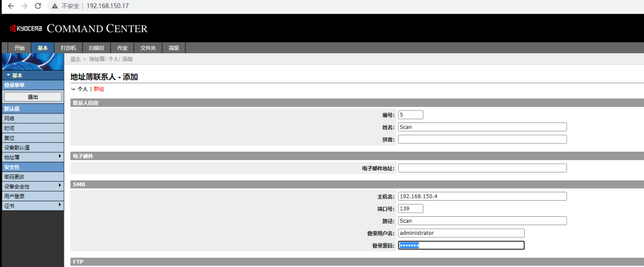This screenshot has height=267, width=644.
Task: Open the 文件夹 tab
Action: 148,48
